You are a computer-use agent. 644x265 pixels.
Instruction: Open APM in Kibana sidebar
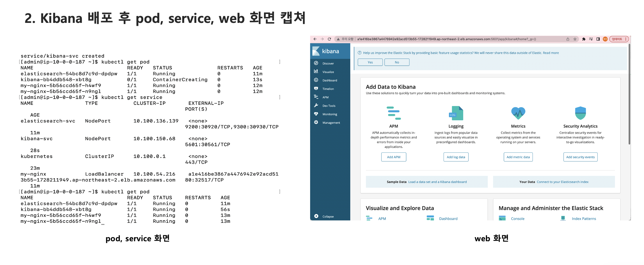[x=326, y=97]
